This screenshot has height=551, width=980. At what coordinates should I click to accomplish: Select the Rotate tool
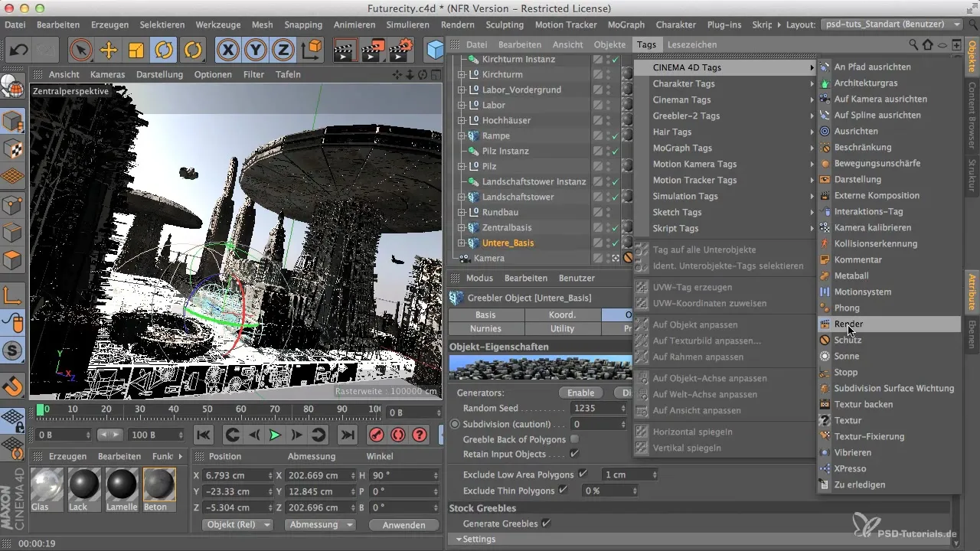tap(164, 51)
